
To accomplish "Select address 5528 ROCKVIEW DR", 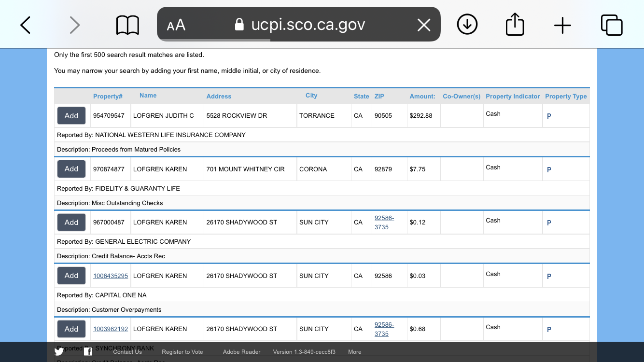I will click(237, 116).
